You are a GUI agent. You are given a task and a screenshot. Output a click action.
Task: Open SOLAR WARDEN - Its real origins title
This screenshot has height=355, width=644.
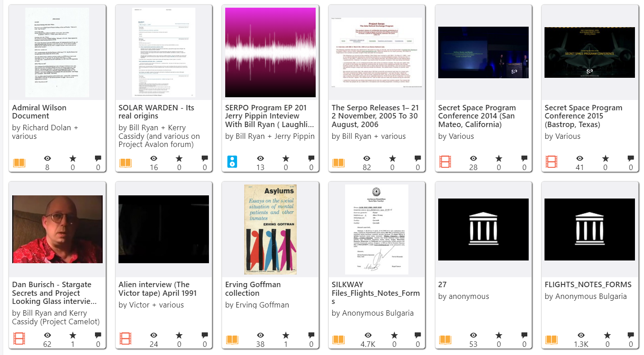156,112
